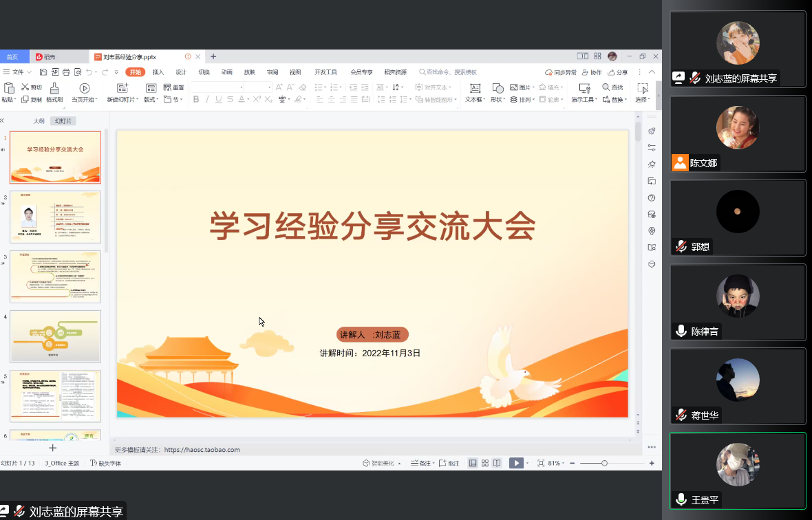Viewport: 812px width, 520px height.
Task: Click the Format Painter (格式刷) icon
Action: click(54, 88)
